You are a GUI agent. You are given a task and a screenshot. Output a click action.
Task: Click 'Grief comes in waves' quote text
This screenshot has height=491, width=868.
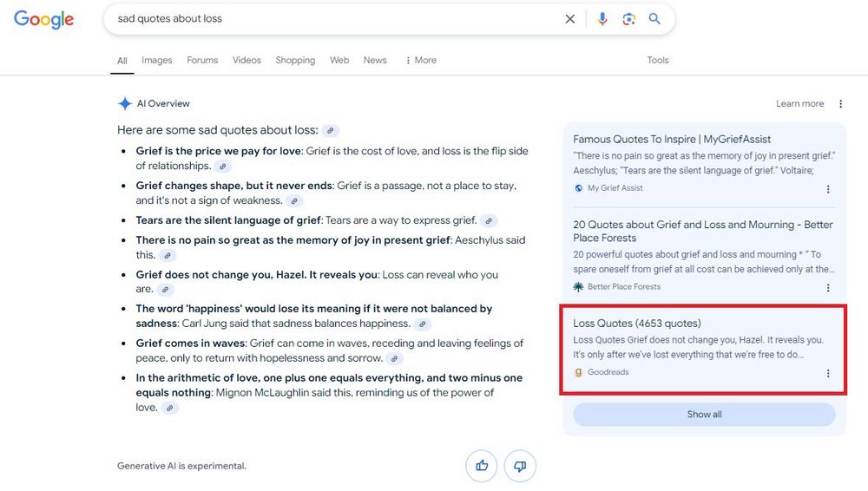190,344
